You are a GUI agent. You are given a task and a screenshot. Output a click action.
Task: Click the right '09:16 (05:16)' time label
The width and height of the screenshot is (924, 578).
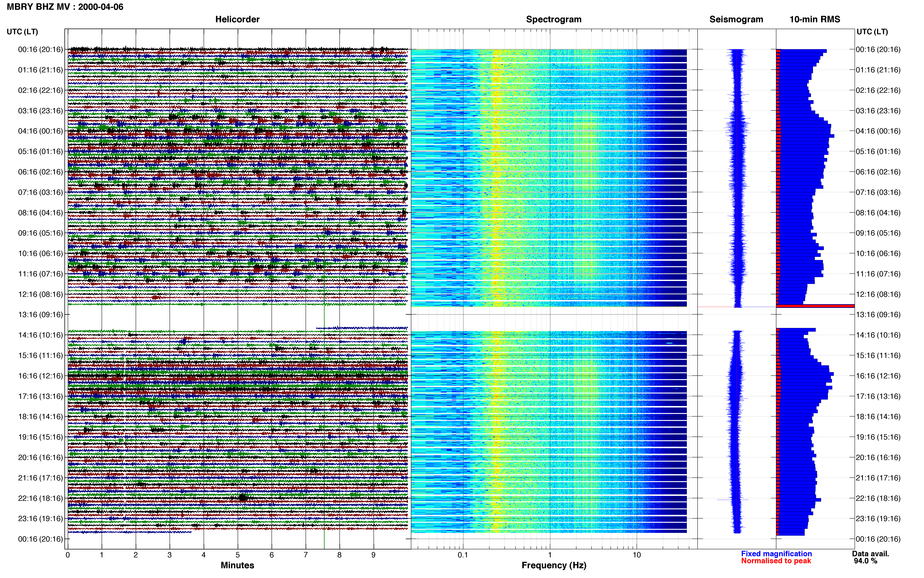878,233
